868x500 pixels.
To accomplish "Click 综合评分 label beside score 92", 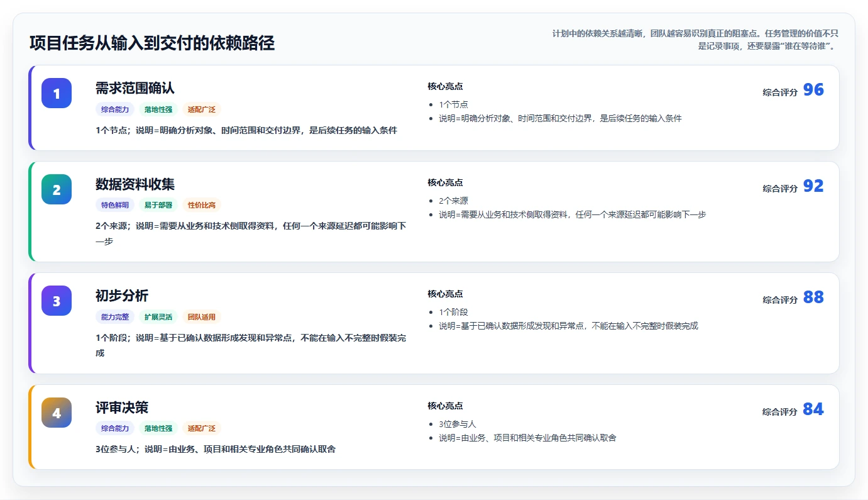I will click(x=780, y=189).
